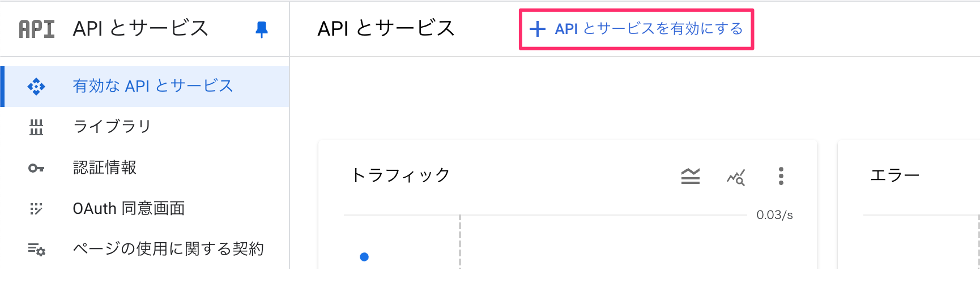Click the diamond icon beside 有効な API とサービス
980x292 pixels.
[36, 87]
